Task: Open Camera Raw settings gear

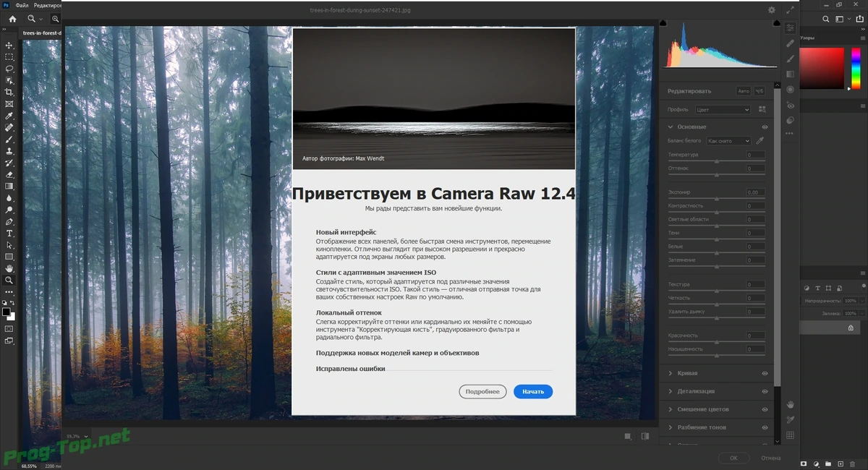Action: pyautogui.click(x=772, y=10)
